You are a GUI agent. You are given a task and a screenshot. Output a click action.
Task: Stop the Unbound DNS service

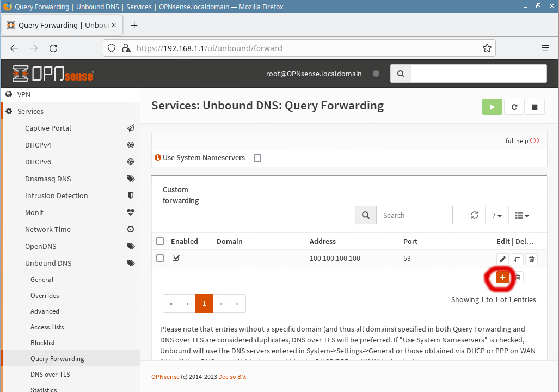(535, 107)
